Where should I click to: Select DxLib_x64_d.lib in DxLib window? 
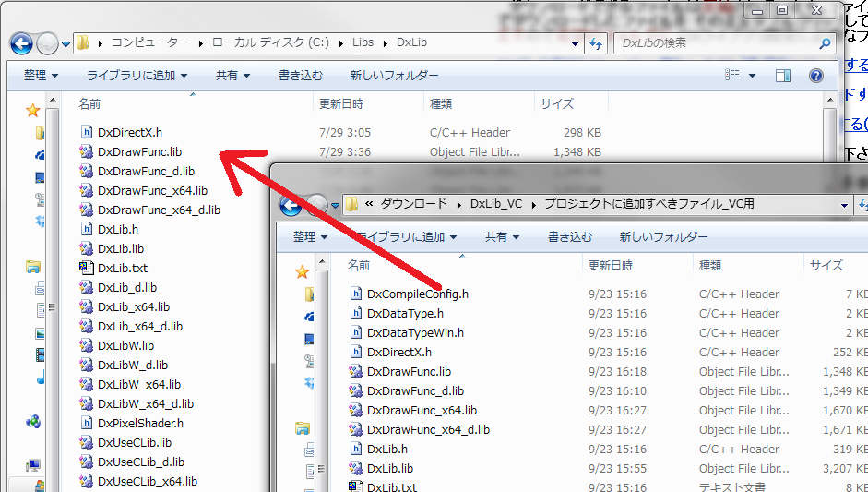(140, 327)
